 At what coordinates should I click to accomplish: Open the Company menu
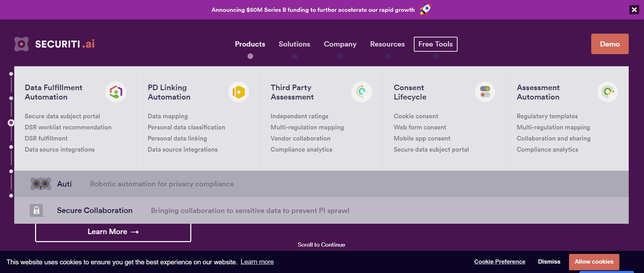340,44
